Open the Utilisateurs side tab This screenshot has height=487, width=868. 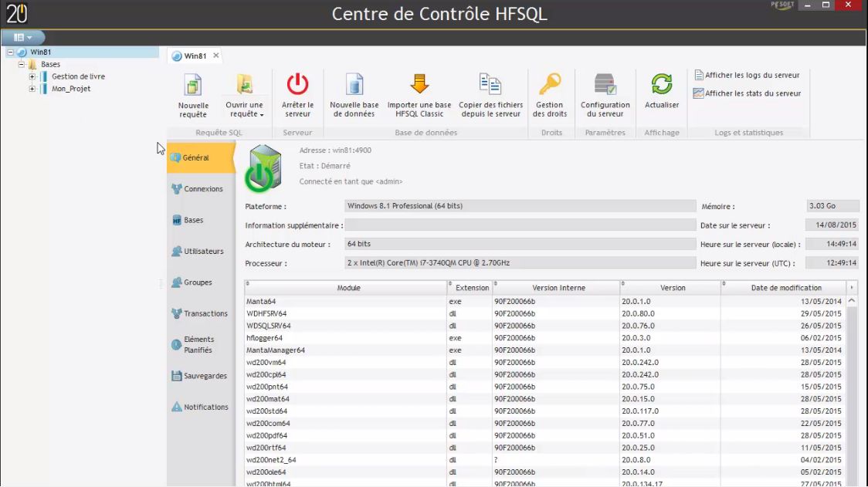pos(201,251)
